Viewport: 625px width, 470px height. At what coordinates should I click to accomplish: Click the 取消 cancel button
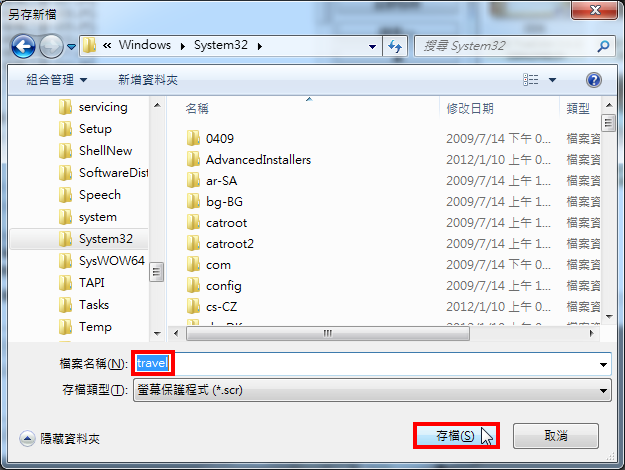click(x=556, y=436)
